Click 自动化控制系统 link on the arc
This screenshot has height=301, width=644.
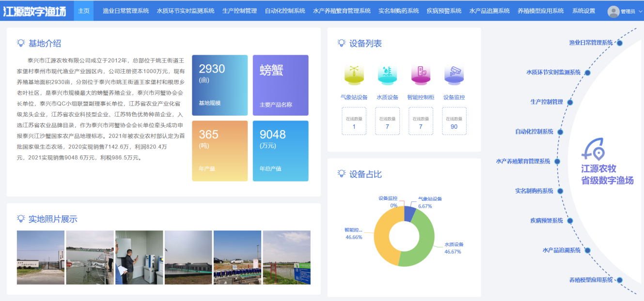click(x=534, y=131)
